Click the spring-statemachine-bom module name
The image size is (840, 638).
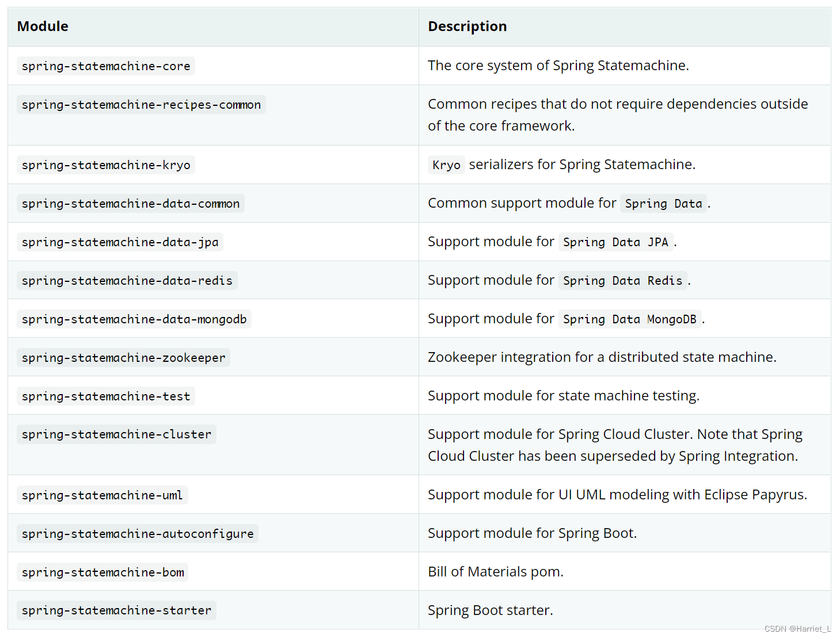pyautogui.click(x=103, y=572)
